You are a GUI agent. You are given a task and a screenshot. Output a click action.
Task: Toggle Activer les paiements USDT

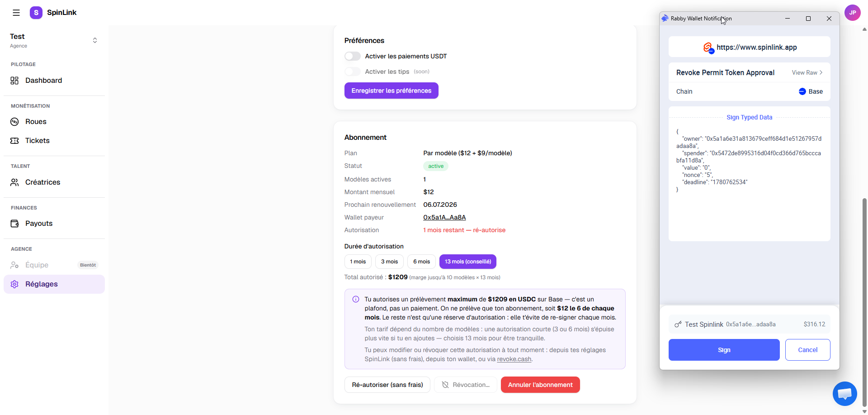click(353, 56)
